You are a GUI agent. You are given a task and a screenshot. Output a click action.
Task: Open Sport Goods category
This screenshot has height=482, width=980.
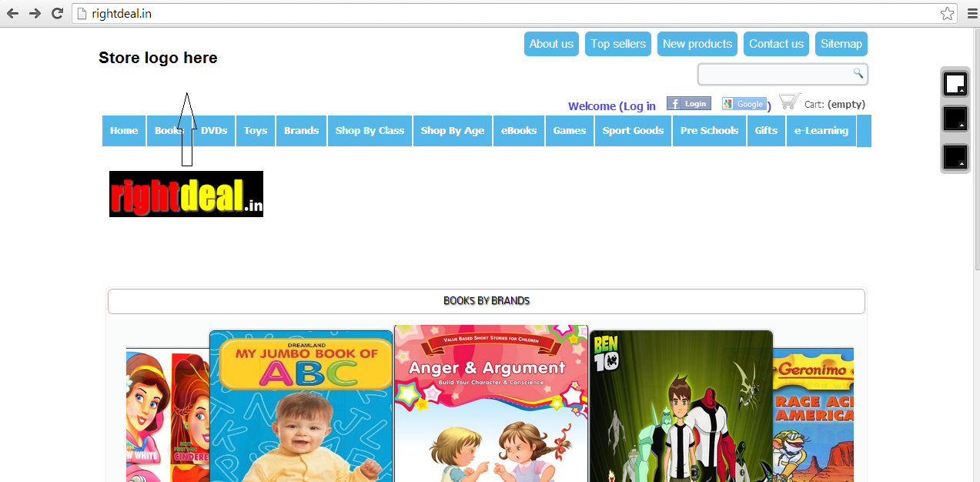pyautogui.click(x=633, y=131)
